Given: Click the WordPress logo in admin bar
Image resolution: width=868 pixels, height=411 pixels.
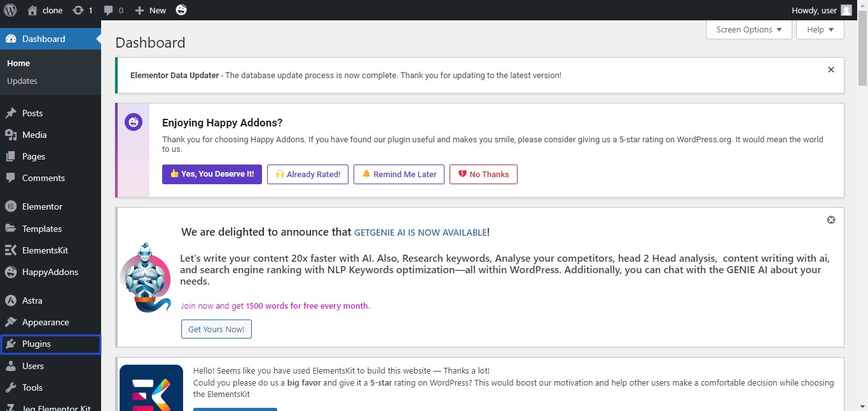Looking at the screenshot, I should tap(10, 10).
